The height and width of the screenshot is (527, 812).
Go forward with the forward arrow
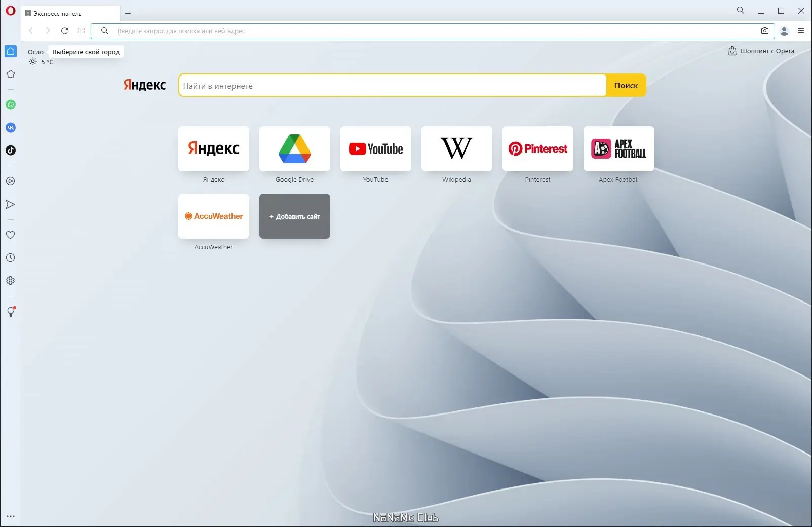click(x=48, y=31)
